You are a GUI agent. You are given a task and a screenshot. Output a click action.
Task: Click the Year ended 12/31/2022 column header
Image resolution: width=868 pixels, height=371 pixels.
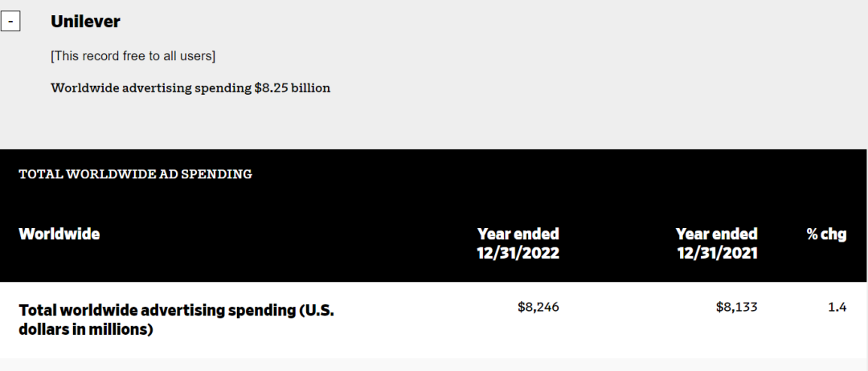(x=518, y=243)
